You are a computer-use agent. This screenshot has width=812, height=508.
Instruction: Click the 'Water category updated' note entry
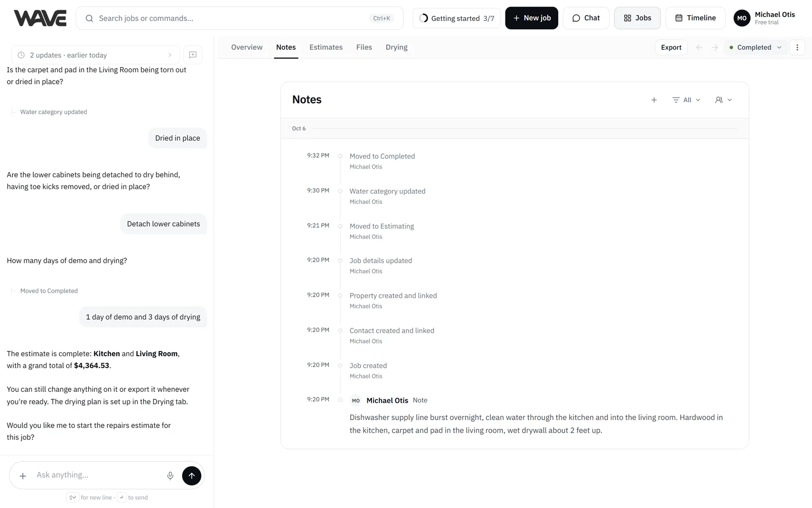[x=387, y=191]
